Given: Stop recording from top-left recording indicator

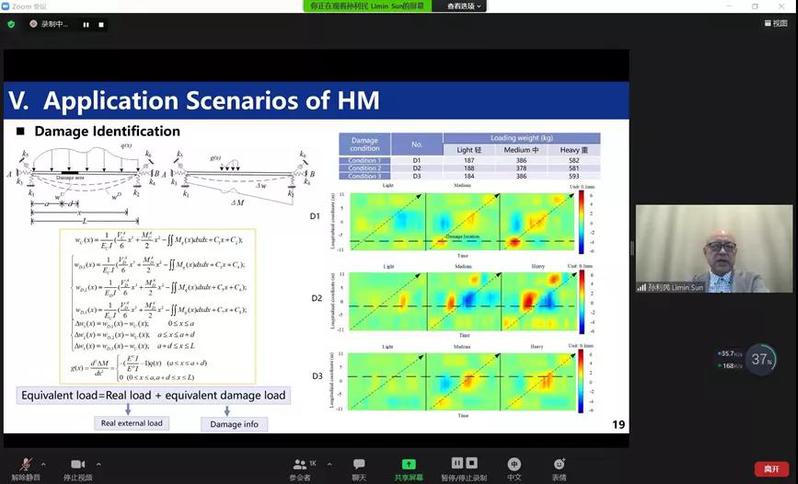Looking at the screenshot, I should point(100,24).
